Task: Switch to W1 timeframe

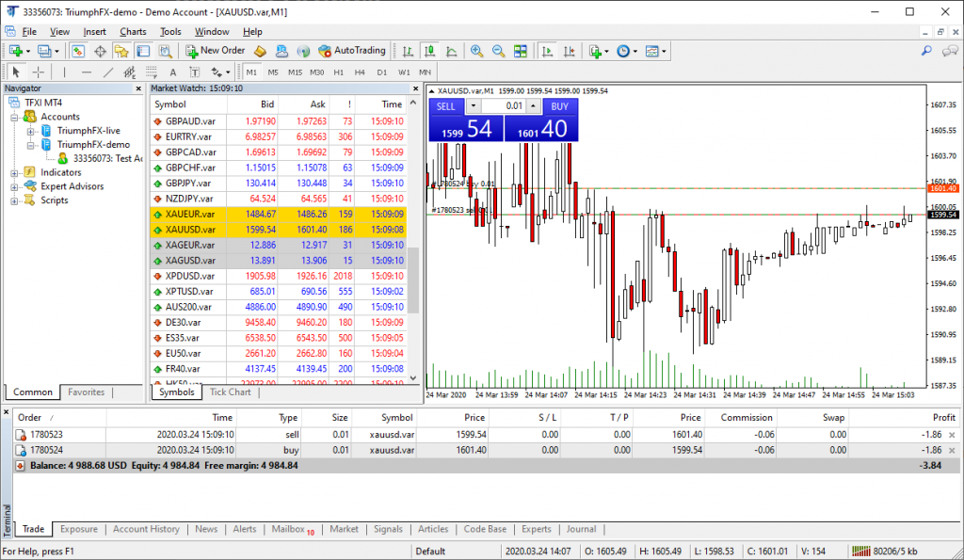Action: (404, 72)
